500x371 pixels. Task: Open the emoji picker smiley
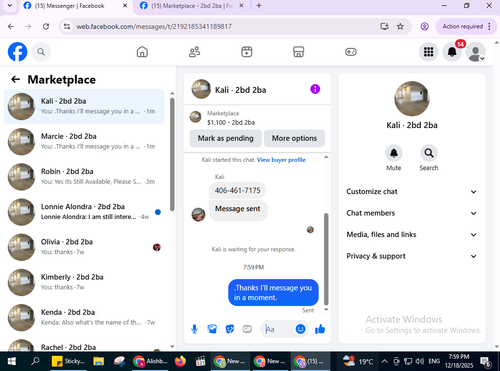pyautogui.click(x=300, y=329)
